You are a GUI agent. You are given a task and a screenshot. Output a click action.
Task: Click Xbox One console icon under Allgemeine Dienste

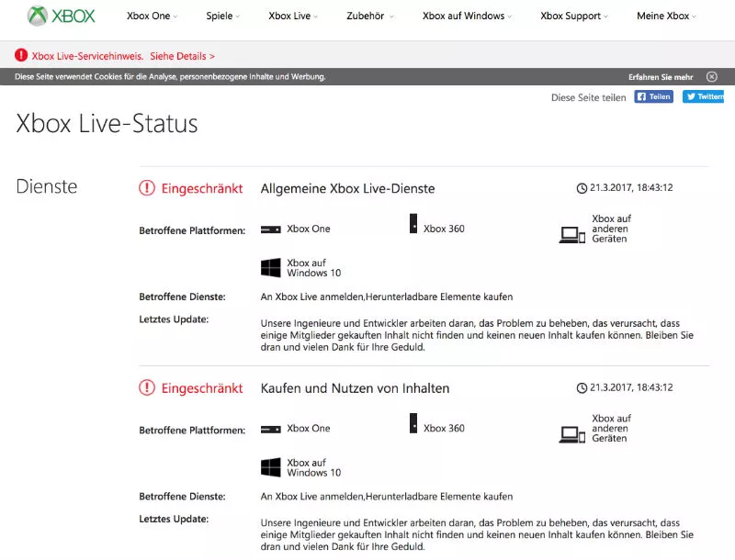pos(271,230)
